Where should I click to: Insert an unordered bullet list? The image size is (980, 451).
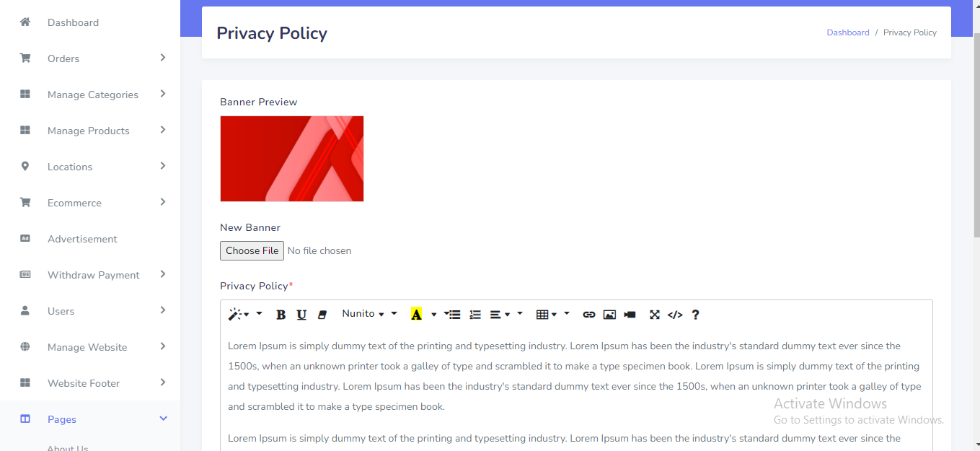(454, 315)
